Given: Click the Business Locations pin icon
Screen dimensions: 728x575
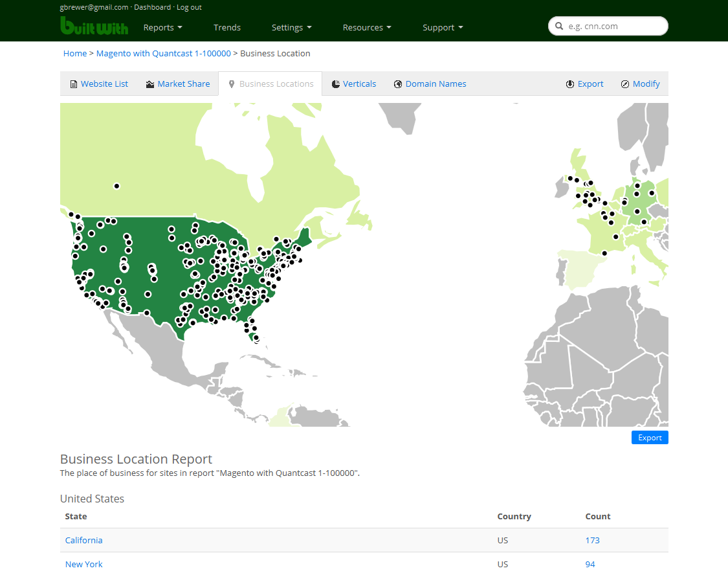Looking at the screenshot, I should pos(232,84).
